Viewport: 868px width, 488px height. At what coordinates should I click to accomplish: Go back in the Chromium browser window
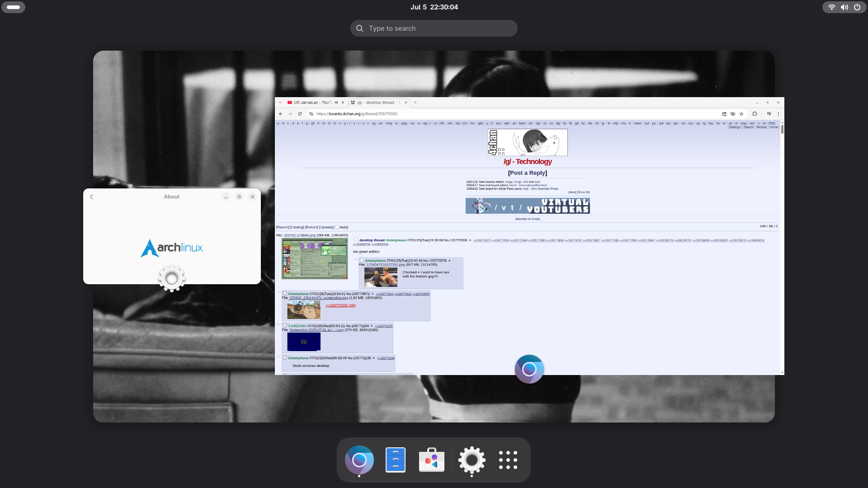click(x=281, y=114)
